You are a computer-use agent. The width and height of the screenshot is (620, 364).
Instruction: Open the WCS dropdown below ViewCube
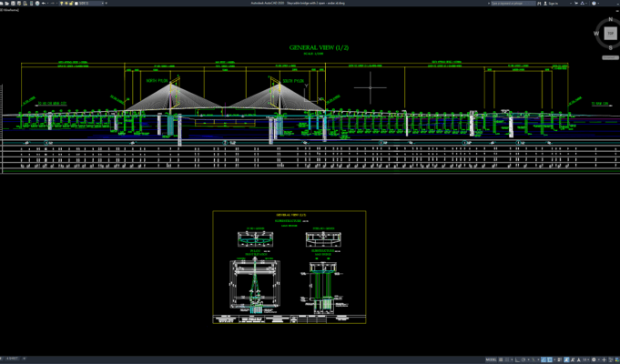[611, 57]
